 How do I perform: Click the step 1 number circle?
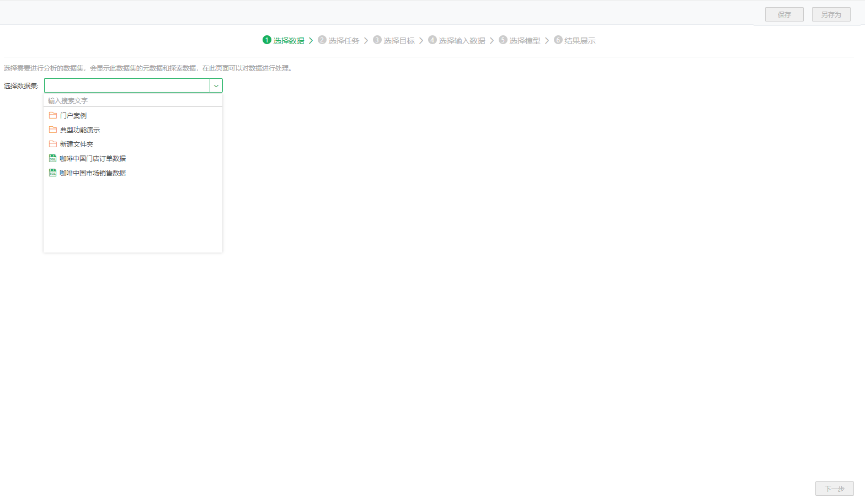[267, 40]
